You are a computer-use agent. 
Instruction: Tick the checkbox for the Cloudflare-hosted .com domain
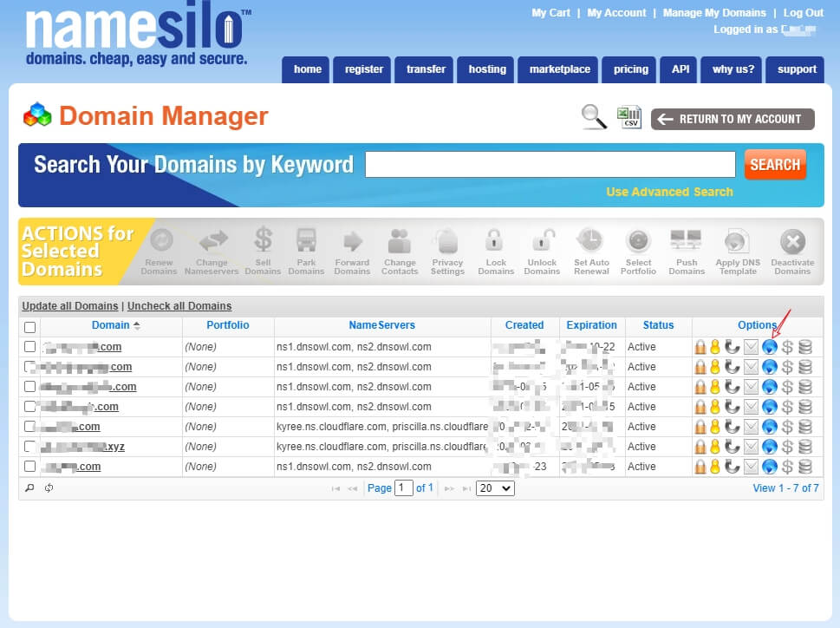[30, 427]
